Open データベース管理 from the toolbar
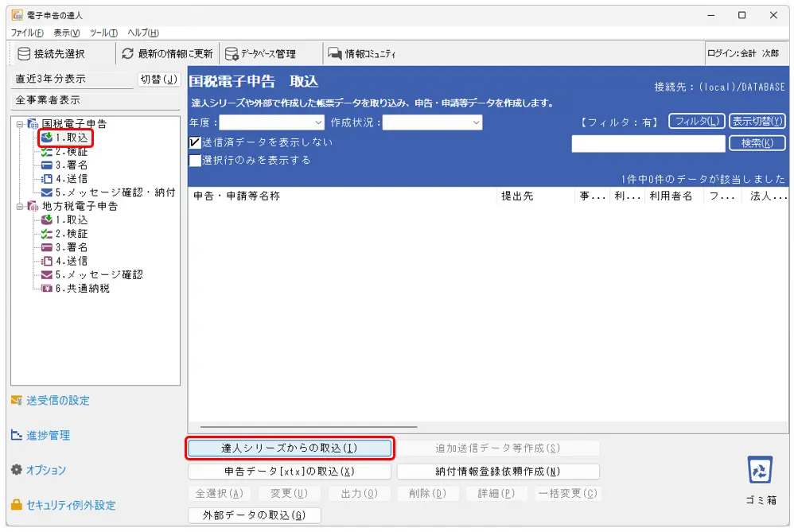The height and width of the screenshot is (532, 794). coord(232,54)
